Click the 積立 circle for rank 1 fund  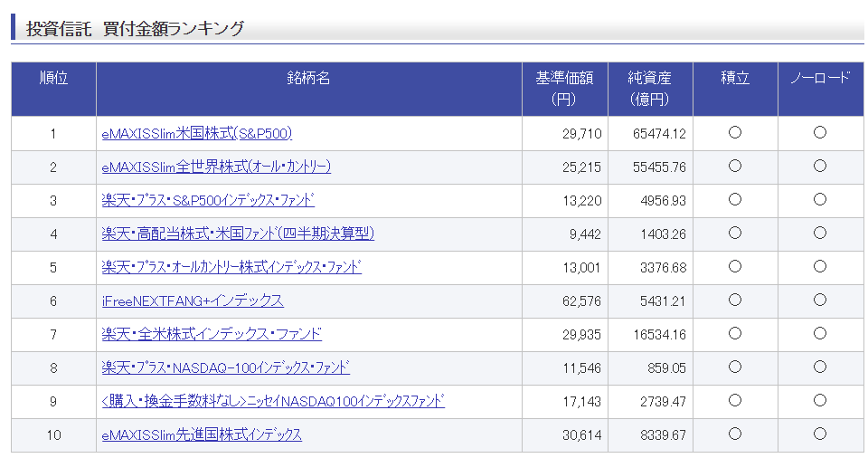point(734,132)
